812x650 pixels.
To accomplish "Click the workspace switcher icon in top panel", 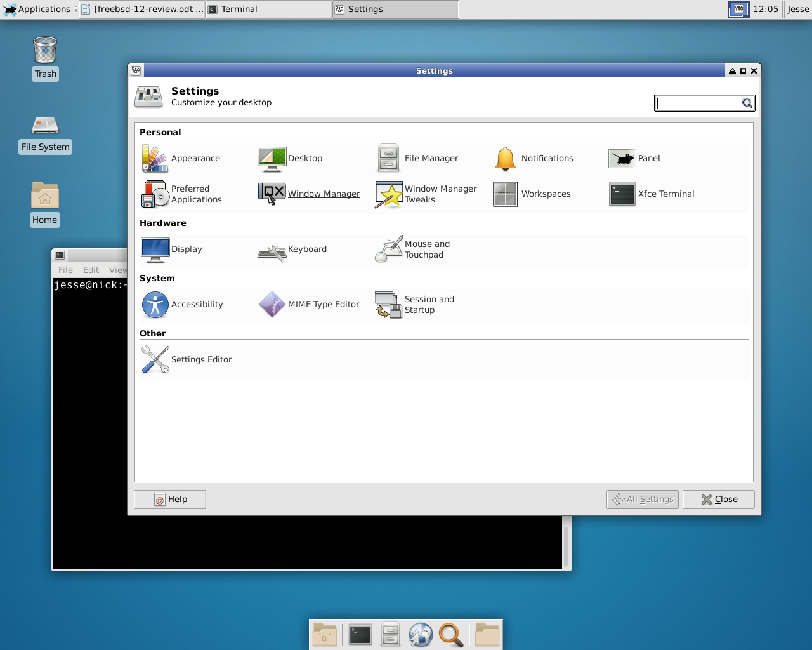I will (x=738, y=9).
